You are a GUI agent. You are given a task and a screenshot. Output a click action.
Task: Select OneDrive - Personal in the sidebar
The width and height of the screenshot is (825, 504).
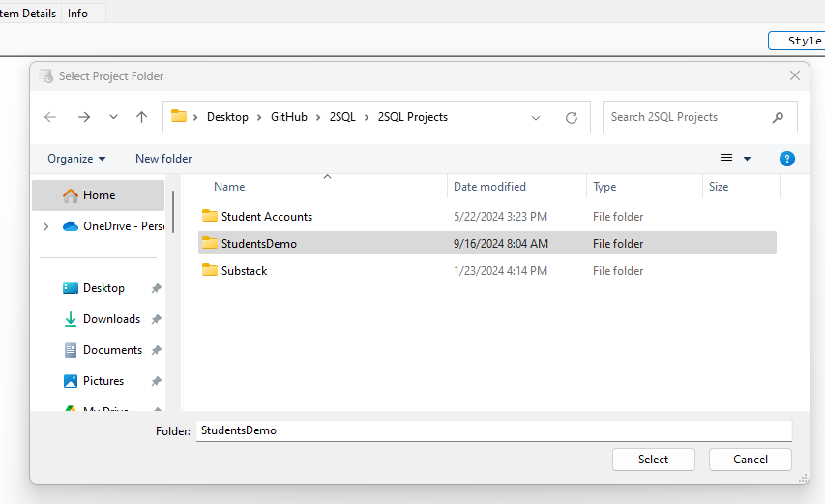124,226
